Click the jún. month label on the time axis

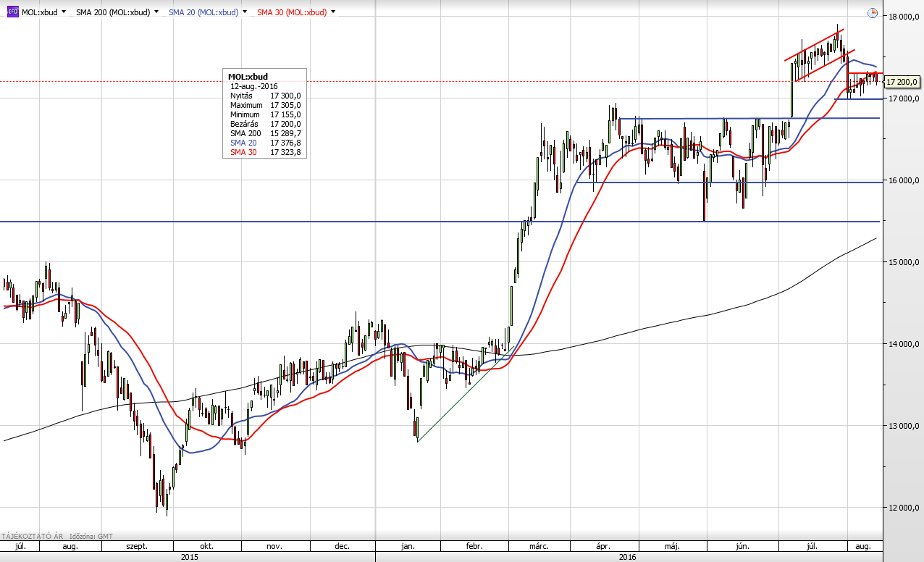tap(742, 546)
